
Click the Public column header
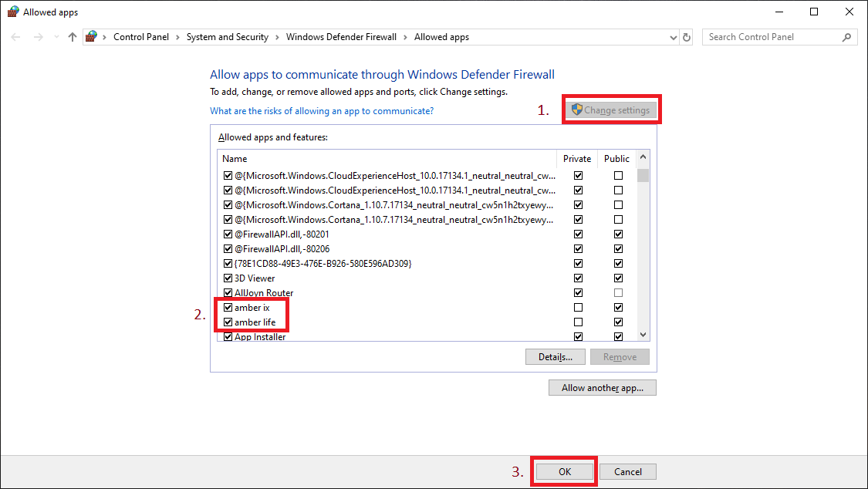click(x=616, y=159)
